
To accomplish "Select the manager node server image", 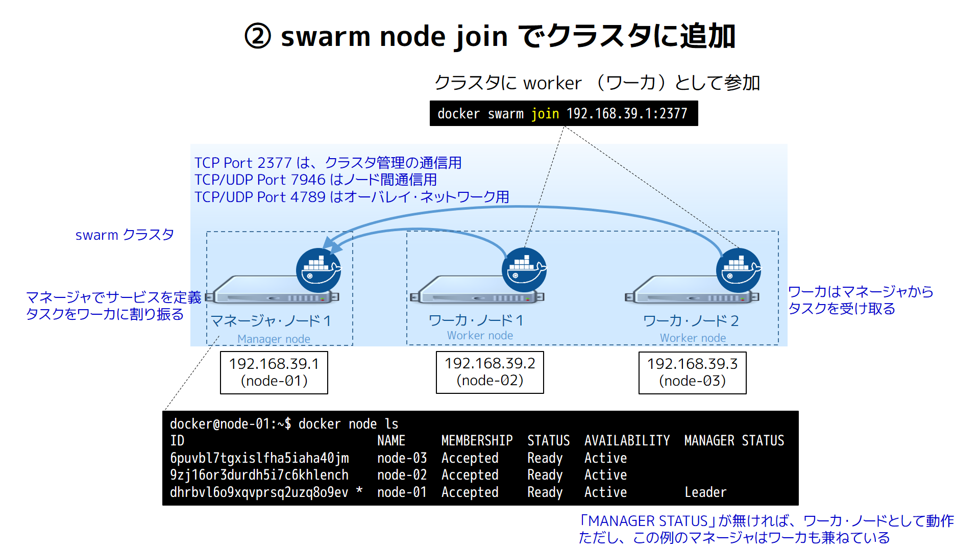I will click(x=272, y=290).
